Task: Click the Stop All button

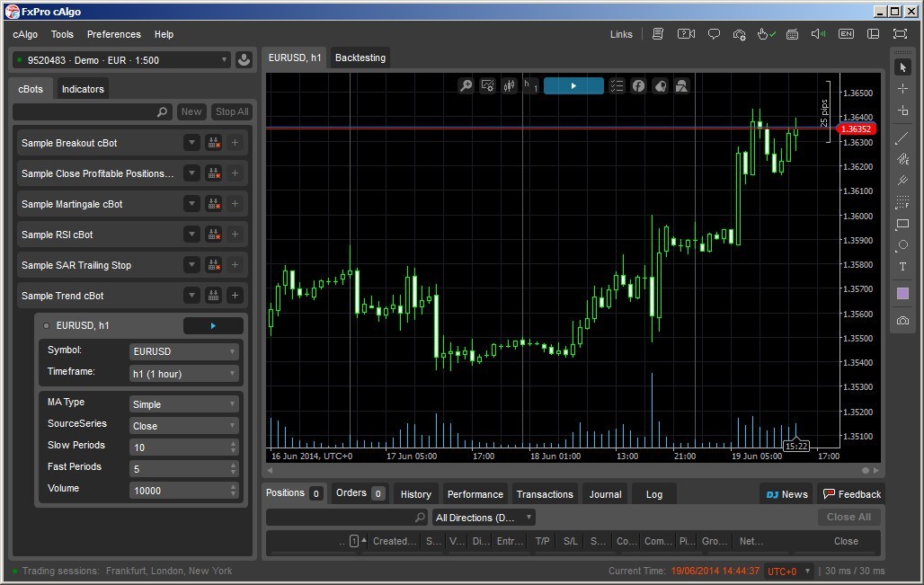Action: point(231,111)
